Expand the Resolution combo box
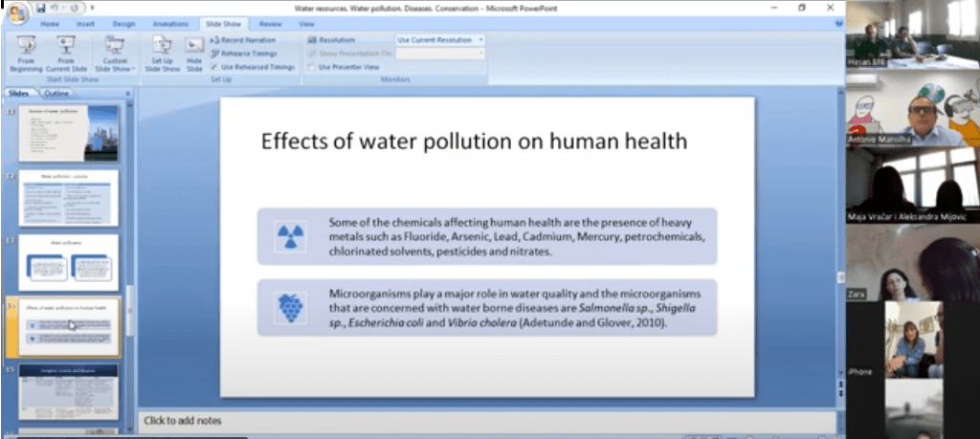Screen dimensions: 980x439 click(x=479, y=40)
